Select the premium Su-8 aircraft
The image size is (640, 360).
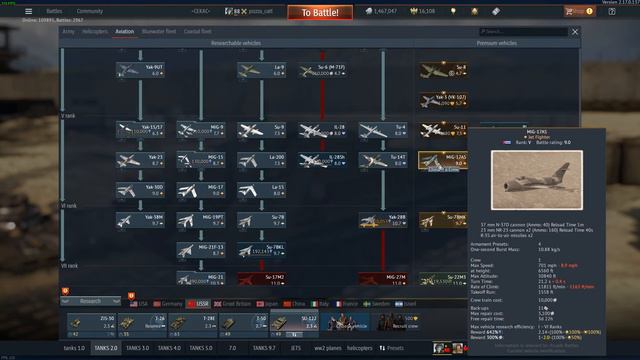coord(443,70)
